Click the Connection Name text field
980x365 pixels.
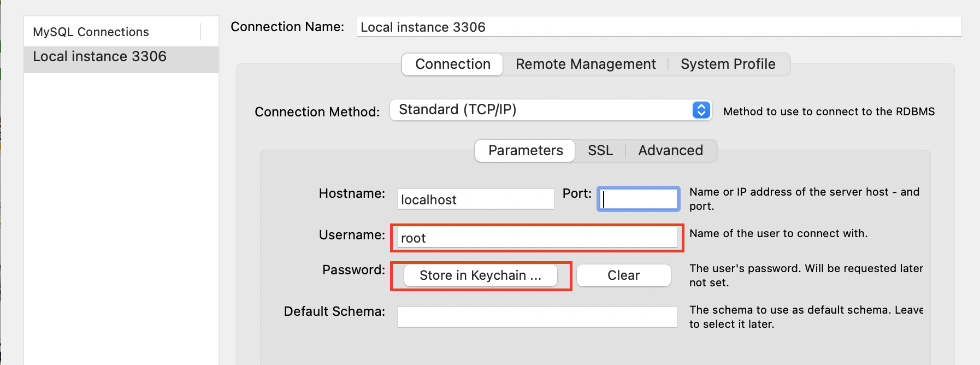[658, 27]
